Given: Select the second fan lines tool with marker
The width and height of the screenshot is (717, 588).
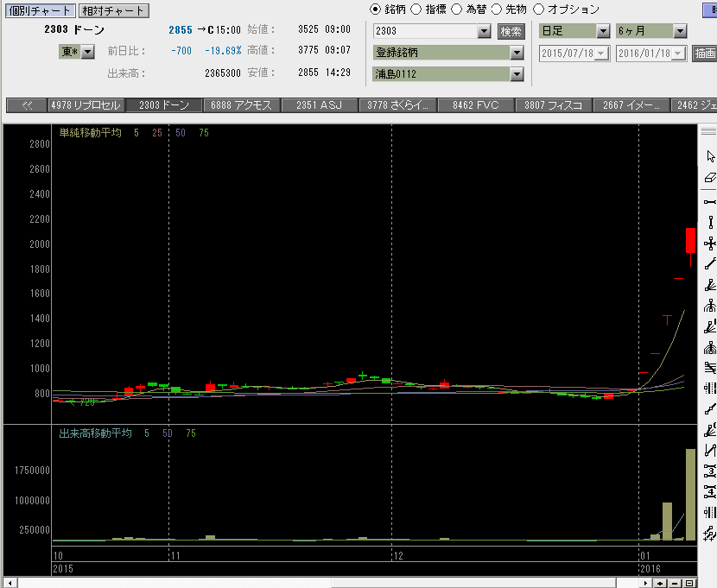Looking at the screenshot, I should (x=710, y=326).
